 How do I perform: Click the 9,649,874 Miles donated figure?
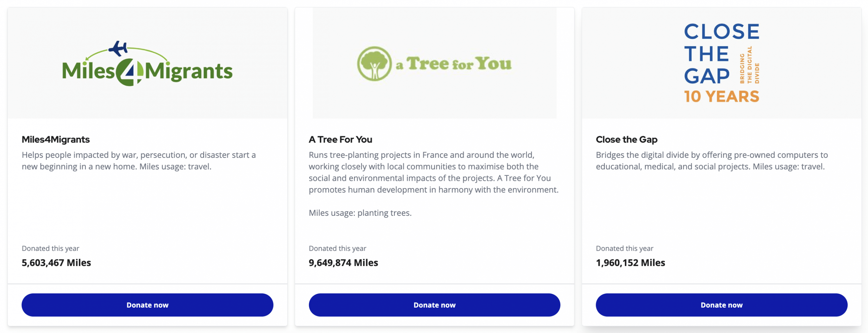pos(343,263)
